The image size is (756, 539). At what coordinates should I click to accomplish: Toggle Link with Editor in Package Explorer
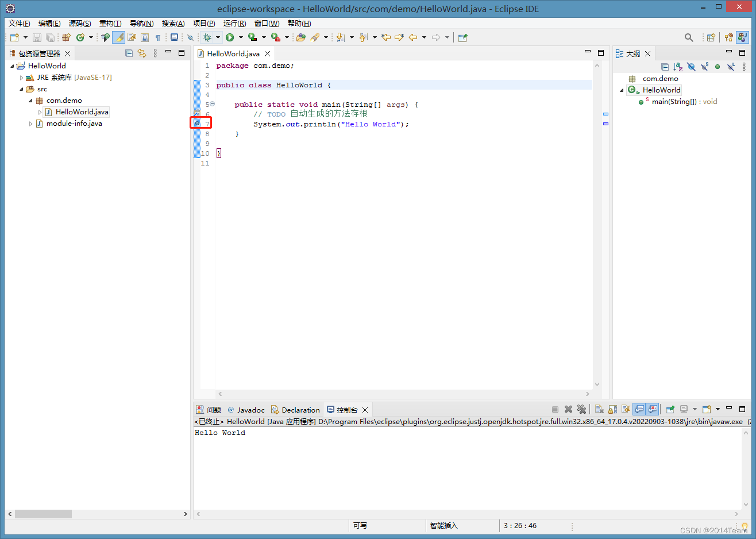[142, 53]
